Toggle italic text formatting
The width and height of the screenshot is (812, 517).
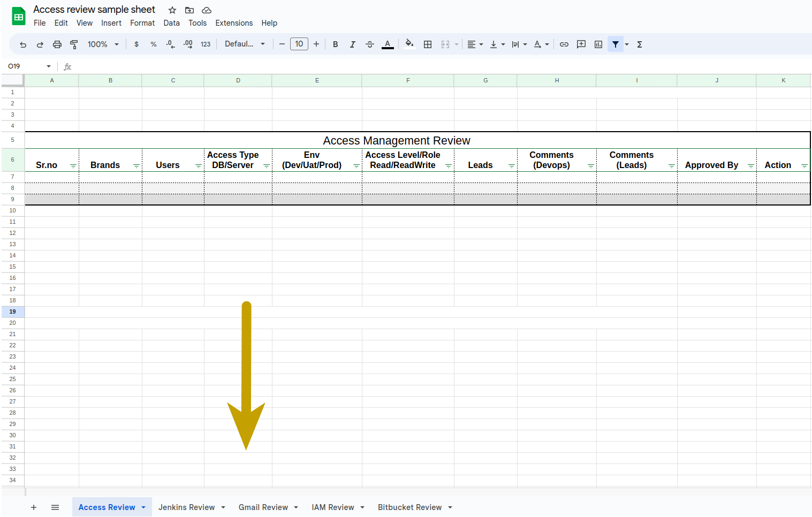pyautogui.click(x=353, y=44)
